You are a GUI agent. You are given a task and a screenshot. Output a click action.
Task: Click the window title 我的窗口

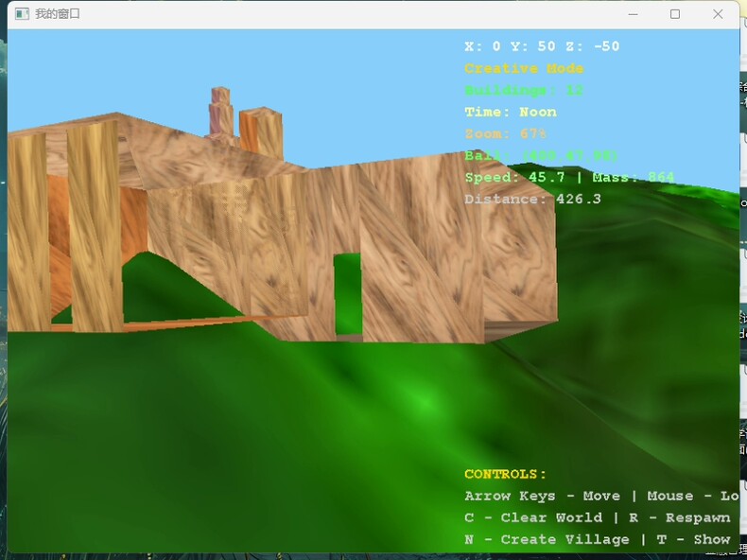58,14
